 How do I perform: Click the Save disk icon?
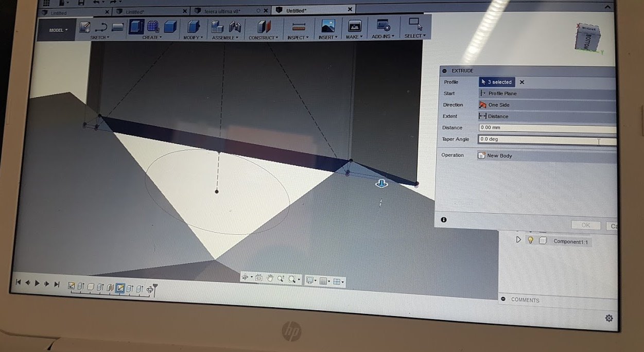coord(81,3)
